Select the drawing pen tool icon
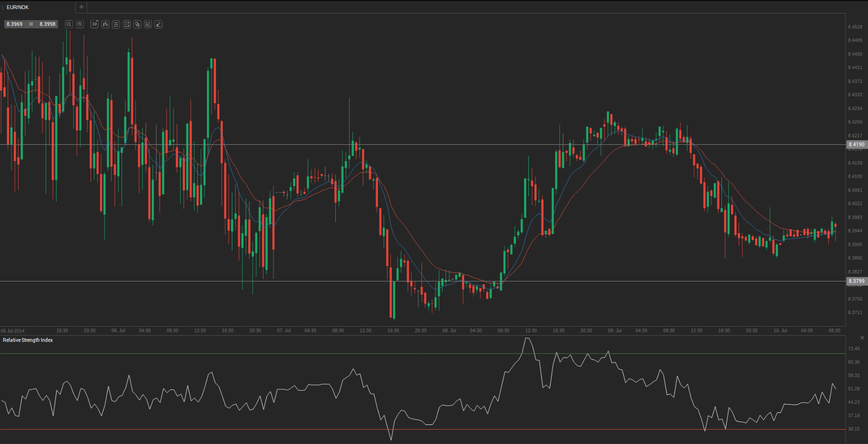Image resolution: width=868 pixels, height=444 pixels. [x=159, y=24]
